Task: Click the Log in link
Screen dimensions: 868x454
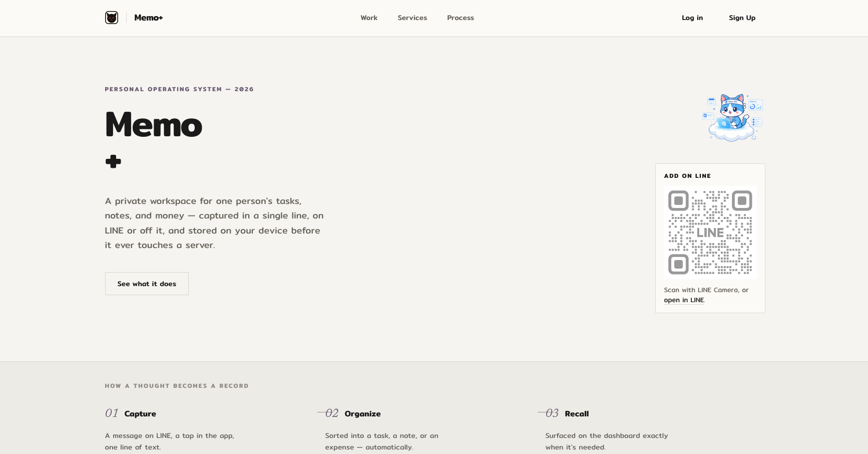Action: [x=692, y=18]
